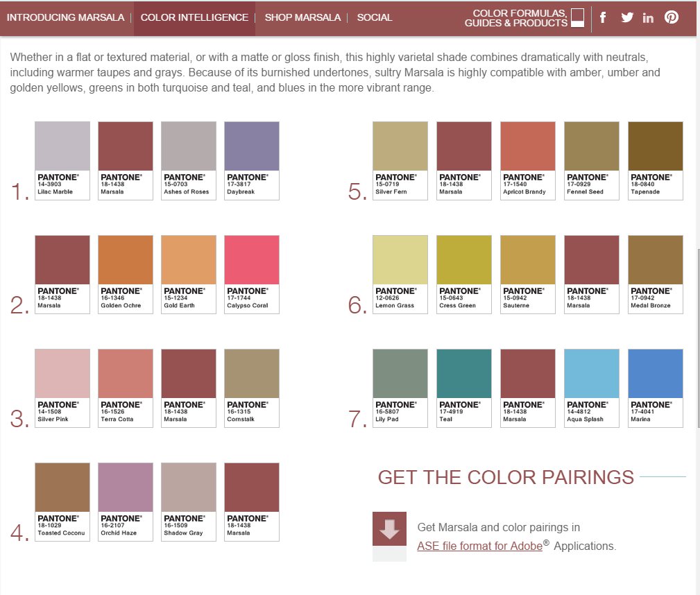Screen dimensions: 700x595
Task: Pick the Terra Cotta swatch
Action: pos(126,388)
